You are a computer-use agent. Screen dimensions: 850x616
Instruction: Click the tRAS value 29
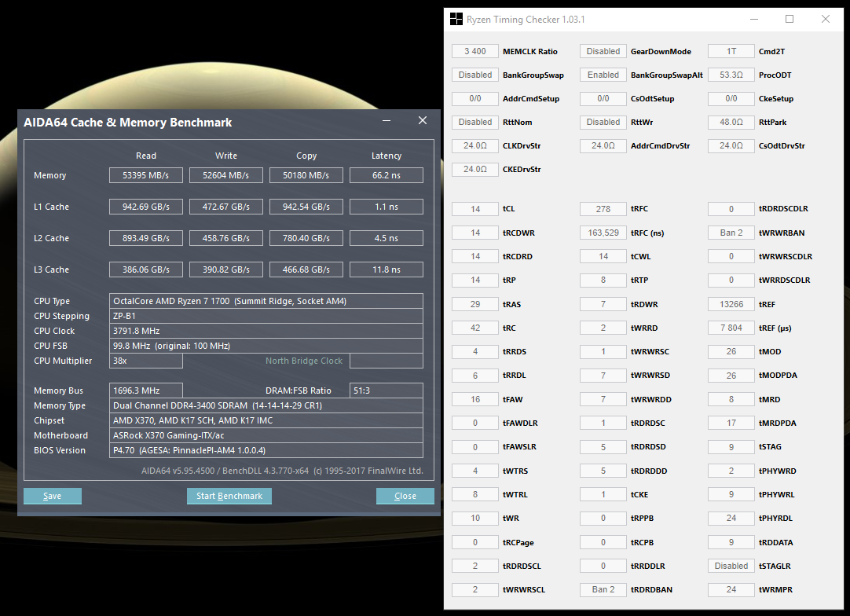click(x=474, y=304)
